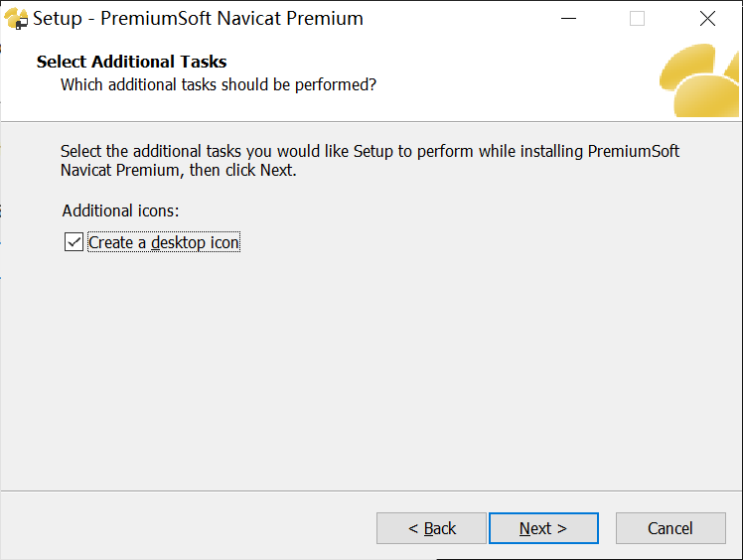Click "Navicat Premium, then click Next" text line
This screenshot has height=560, width=743.
tap(179, 170)
